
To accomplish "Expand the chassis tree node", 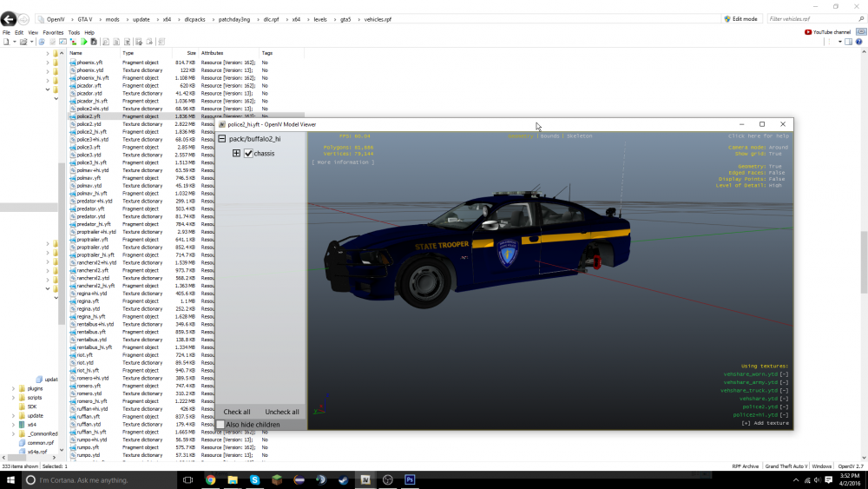I will [x=236, y=154].
